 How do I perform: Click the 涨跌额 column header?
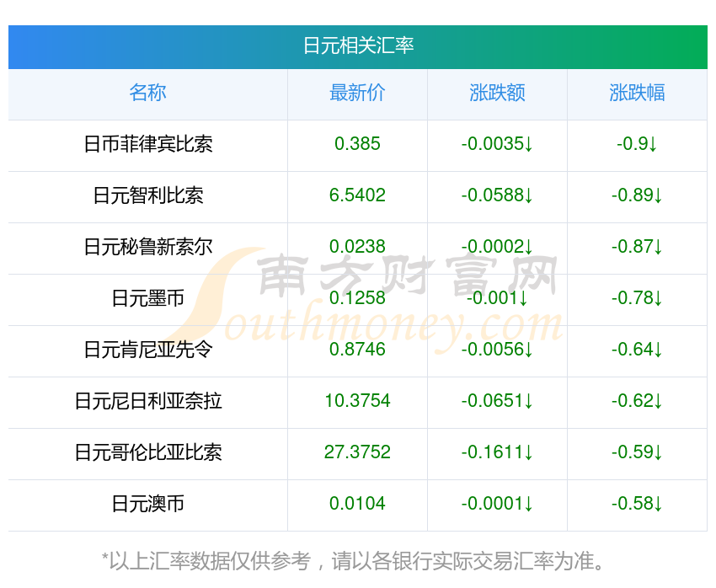(497, 93)
